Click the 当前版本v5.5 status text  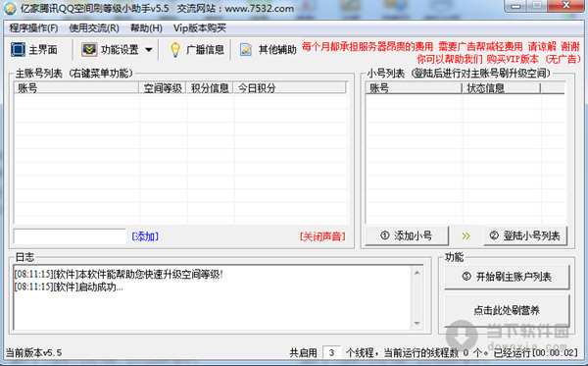(x=33, y=353)
